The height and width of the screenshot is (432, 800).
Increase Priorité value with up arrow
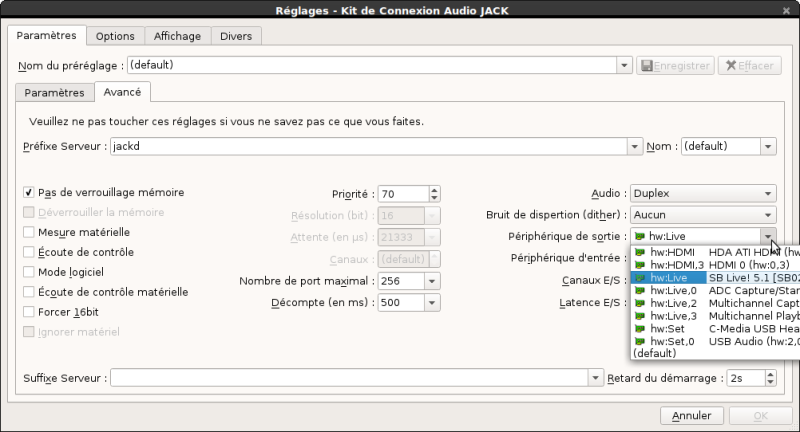tap(434, 190)
